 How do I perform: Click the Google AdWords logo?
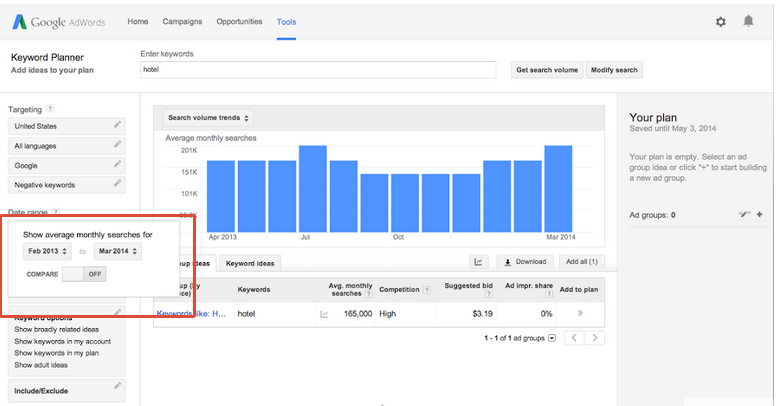tap(59, 22)
